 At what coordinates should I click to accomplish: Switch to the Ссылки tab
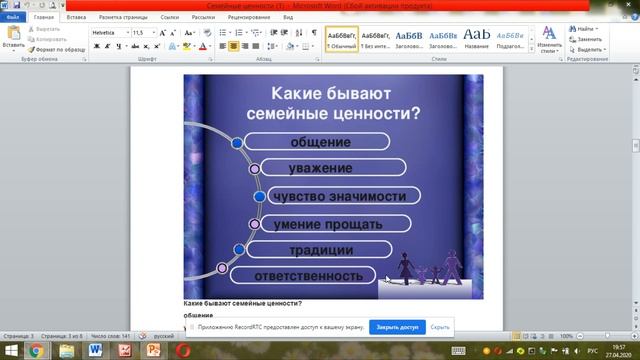point(169,17)
